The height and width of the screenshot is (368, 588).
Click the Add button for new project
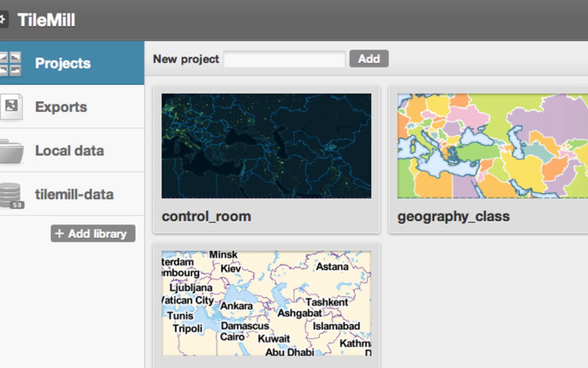[369, 59]
